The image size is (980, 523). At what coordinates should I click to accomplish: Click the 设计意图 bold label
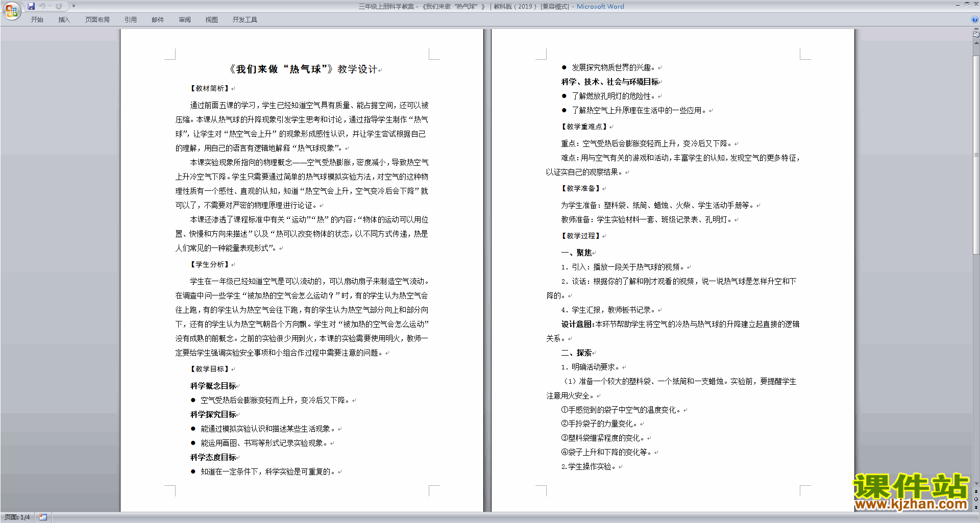(x=578, y=324)
